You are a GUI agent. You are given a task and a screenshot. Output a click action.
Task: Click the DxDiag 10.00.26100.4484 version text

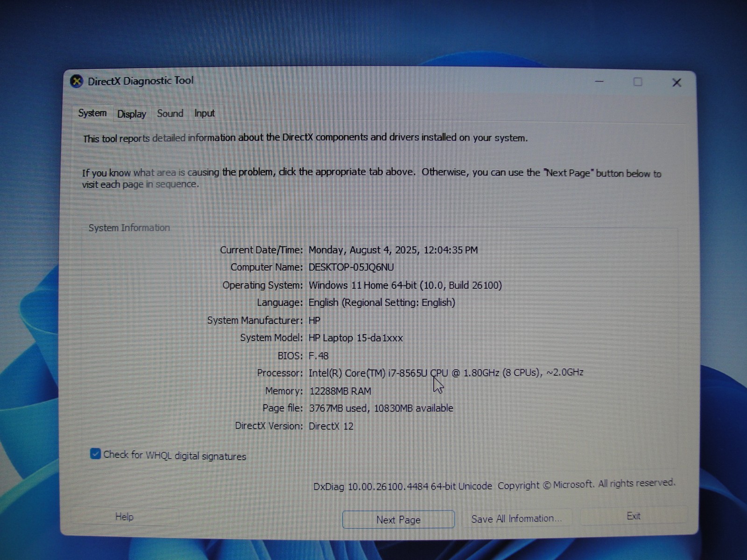pyautogui.click(x=402, y=486)
